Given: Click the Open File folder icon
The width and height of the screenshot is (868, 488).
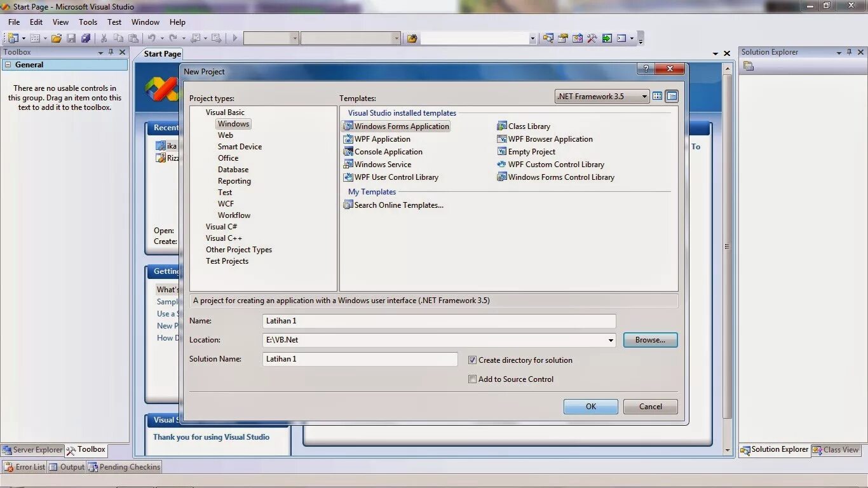Looking at the screenshot, I should pyautogui.click(x=57, y=38).
